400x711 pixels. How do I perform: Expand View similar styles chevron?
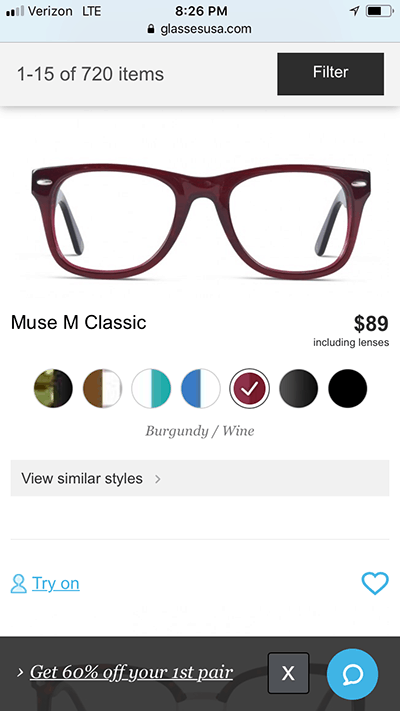pyautogui.click(x=158, y=479)
